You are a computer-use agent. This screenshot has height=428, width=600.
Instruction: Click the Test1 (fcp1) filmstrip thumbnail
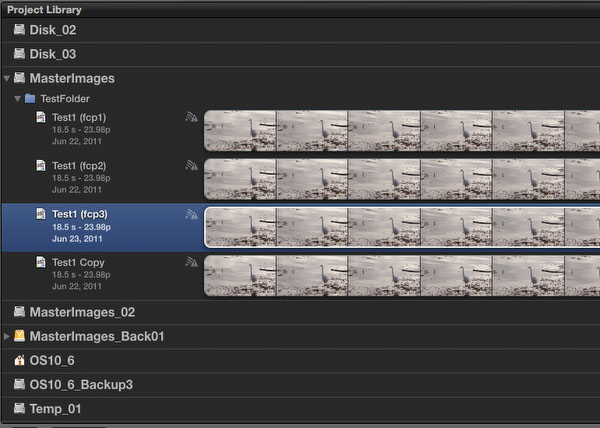[402, 131]
